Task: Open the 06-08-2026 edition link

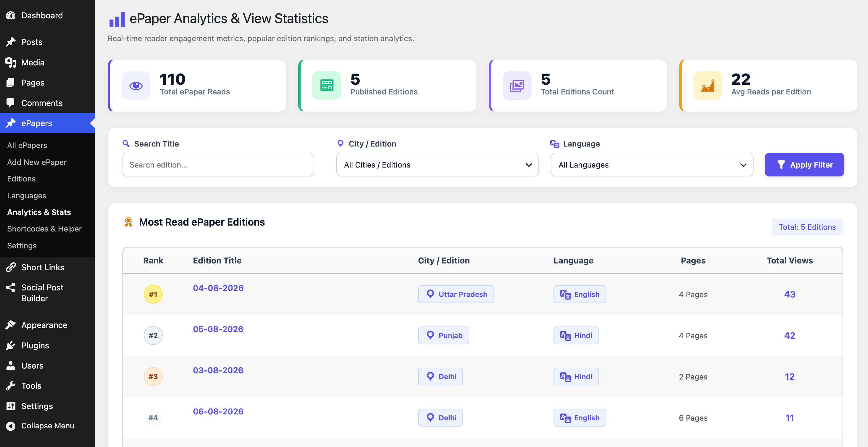Action: 218,411
